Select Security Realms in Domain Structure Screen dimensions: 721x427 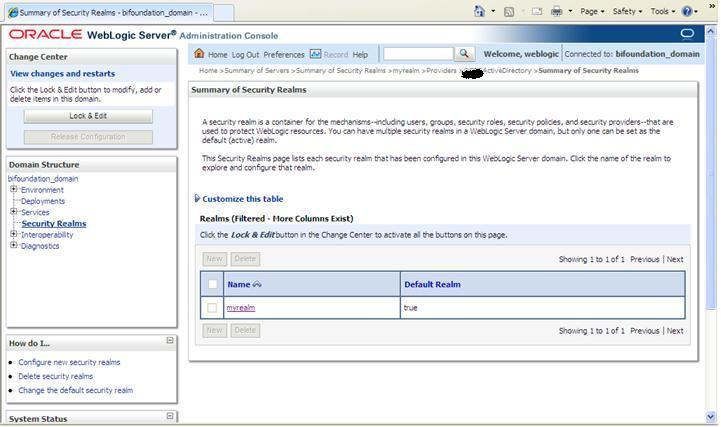[54, 223]
